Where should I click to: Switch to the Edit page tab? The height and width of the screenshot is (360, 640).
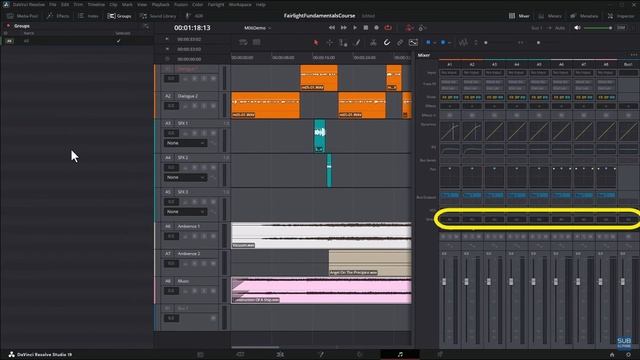pos(280,354)
